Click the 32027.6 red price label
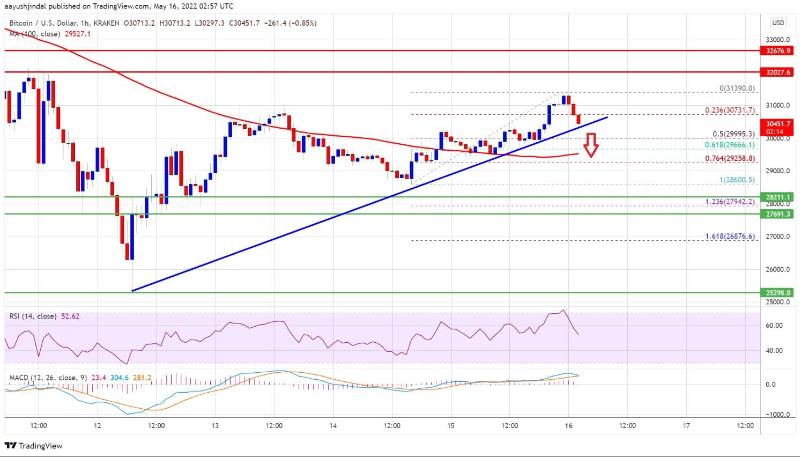This screenshot has width=800, height=457. click(778, 72)
